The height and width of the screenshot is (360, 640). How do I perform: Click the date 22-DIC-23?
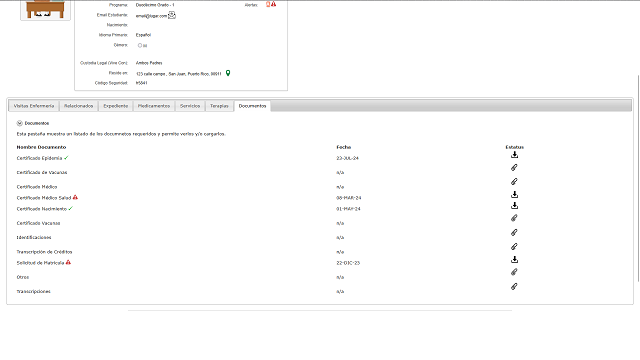[348, 263]
